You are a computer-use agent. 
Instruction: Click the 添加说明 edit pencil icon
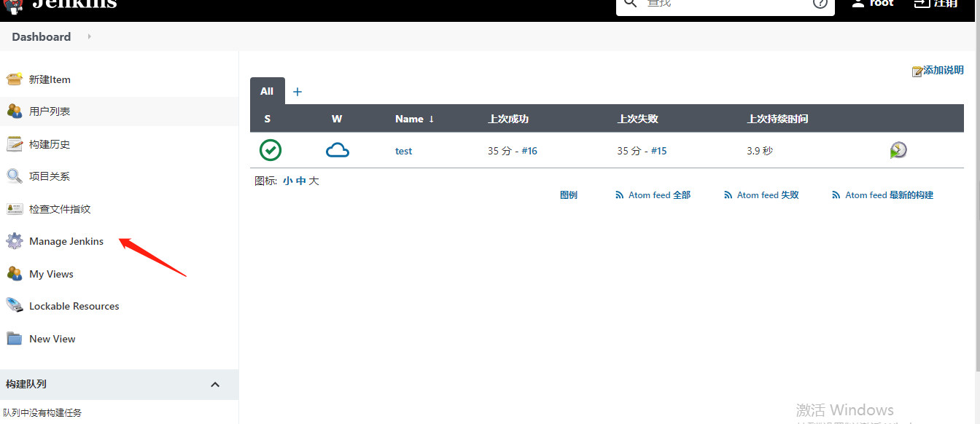click(917, 71)
